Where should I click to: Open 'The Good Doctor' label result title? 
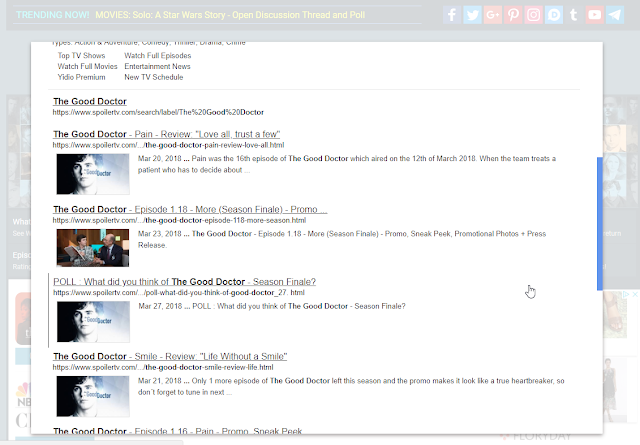pos(90,101)
